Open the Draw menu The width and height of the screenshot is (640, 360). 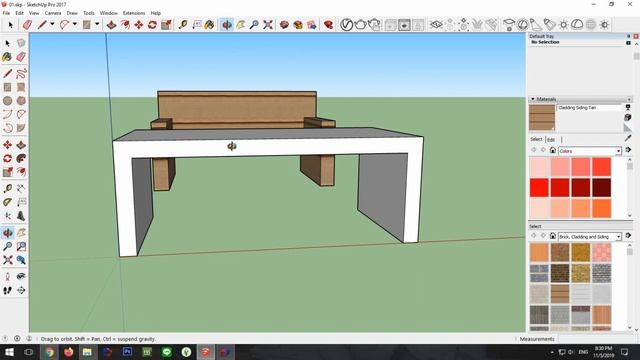pos(72,13)
